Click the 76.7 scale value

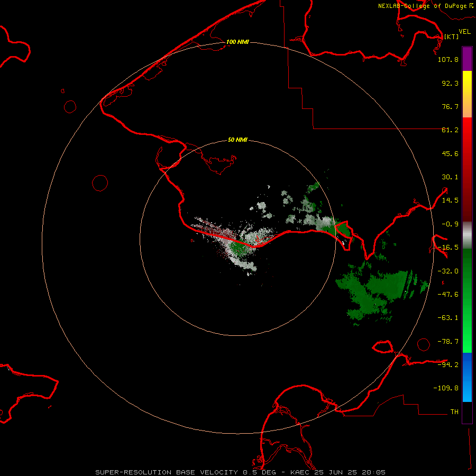tap(450, 106)
